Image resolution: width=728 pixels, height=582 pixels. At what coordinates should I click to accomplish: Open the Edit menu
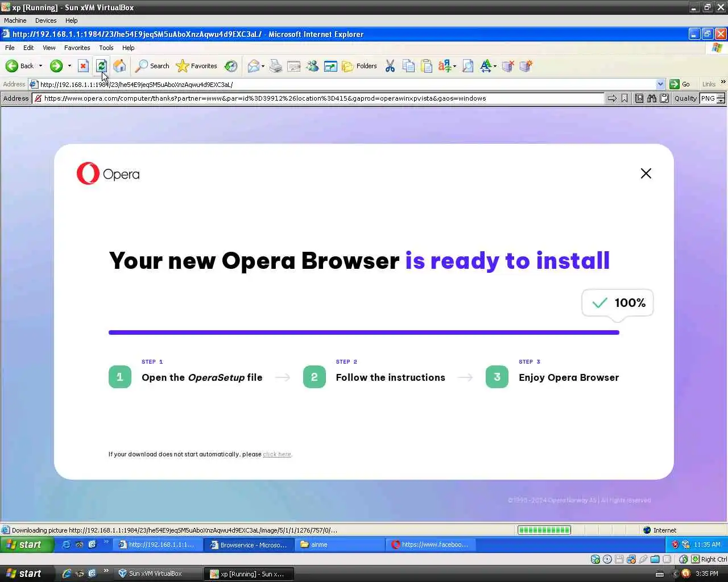click(x=28, y=48)
